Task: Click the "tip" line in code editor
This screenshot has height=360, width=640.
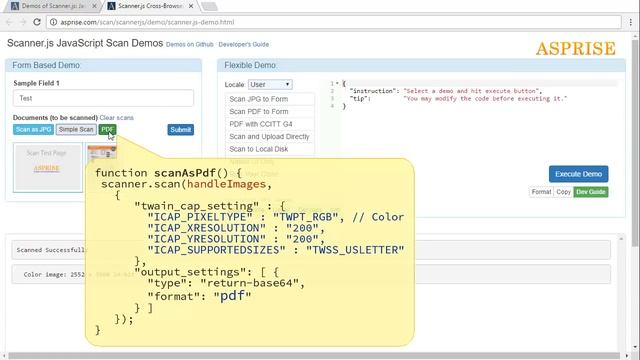Action: coord(458,98)
